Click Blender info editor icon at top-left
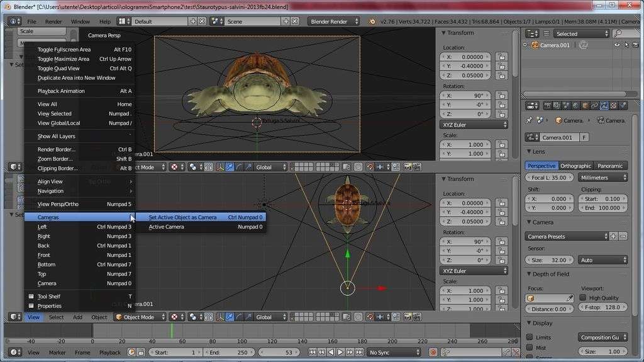This screenshot has width=644, height=362. (x=14, y=21)
